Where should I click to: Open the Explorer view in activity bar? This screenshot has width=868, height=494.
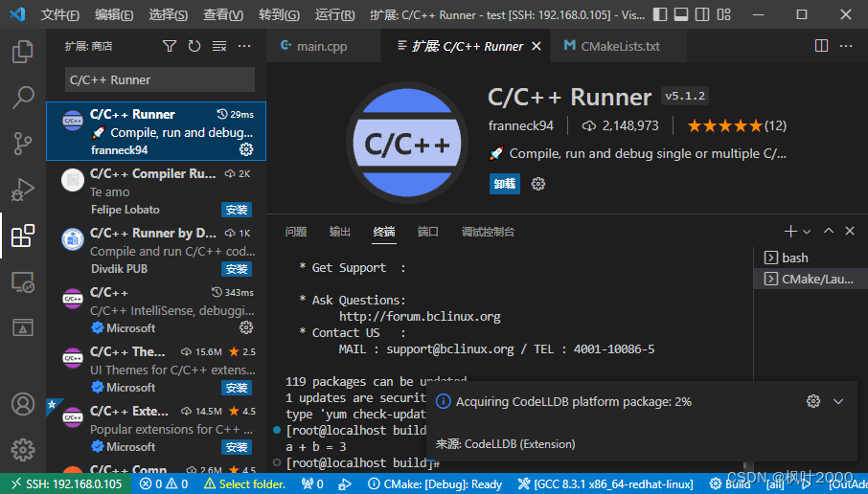click(x=23, y=52)
